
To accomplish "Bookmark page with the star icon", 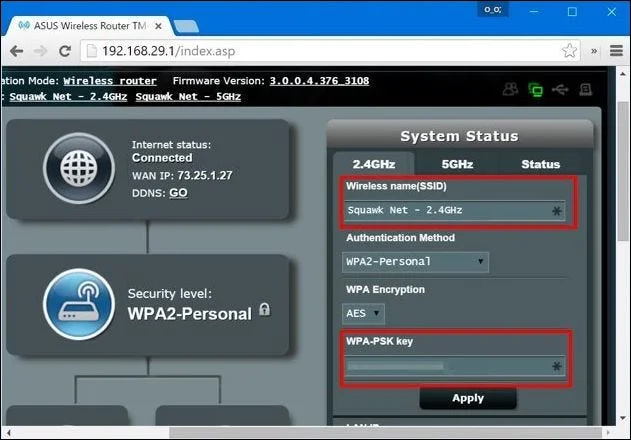I will pyautogui.click(x=569, y=51).
